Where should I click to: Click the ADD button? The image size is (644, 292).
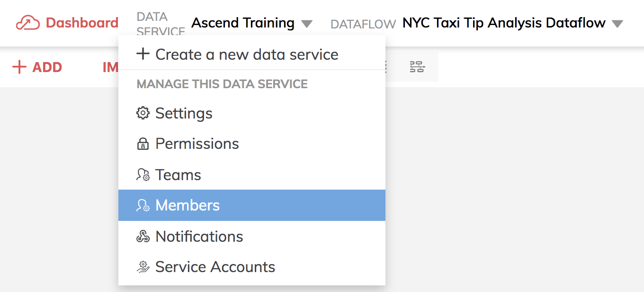pyautogui.click(x=37, y=67)
